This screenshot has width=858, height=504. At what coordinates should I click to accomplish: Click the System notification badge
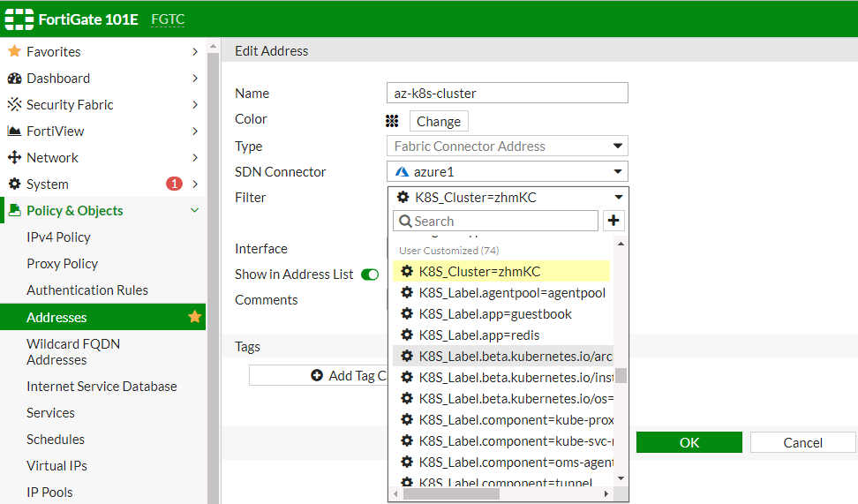pos(174,184)
